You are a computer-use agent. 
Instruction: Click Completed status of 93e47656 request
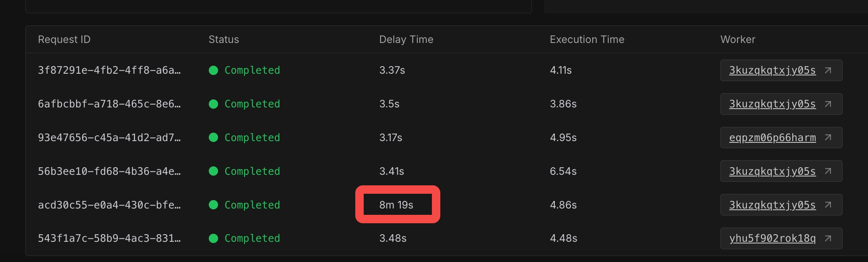coord(252,138)
